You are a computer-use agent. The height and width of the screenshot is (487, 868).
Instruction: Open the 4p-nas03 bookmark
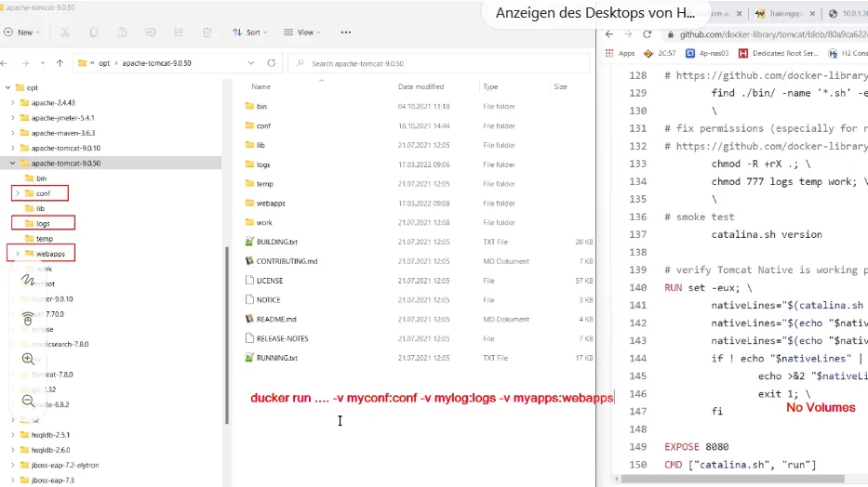coord(707,53)
